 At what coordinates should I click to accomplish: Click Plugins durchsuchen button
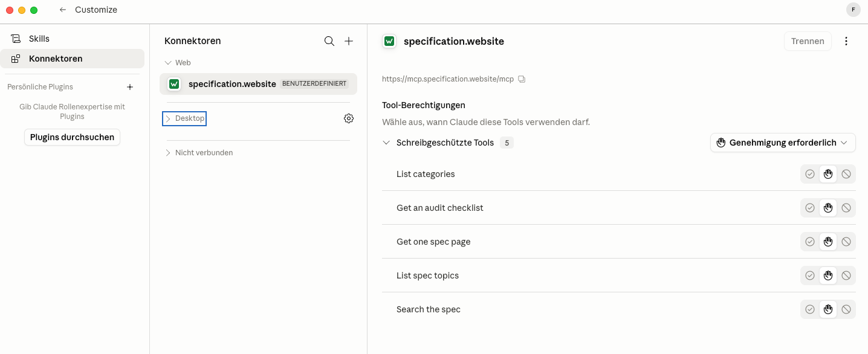click(x=72, y=137)
